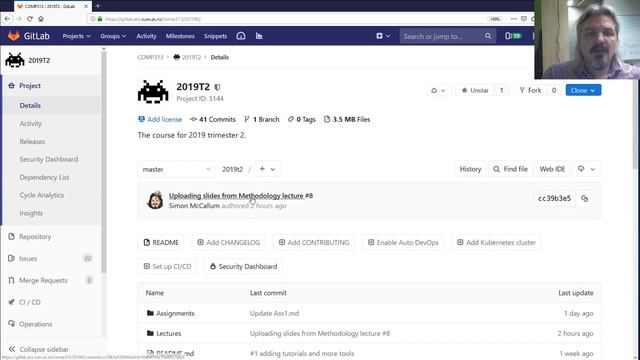Open Dependency List in the sidebar
The height and width of the screenshot is (360, 640).
44,177
